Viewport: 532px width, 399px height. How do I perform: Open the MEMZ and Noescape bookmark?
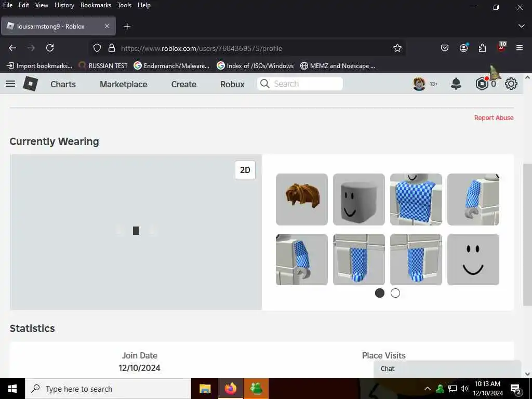(x=338, y=66)
